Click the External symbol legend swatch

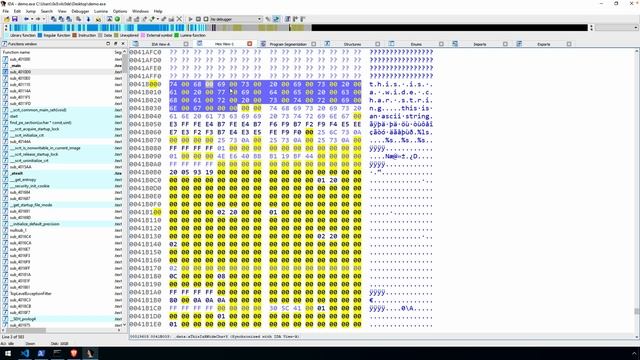pos(143,36)
